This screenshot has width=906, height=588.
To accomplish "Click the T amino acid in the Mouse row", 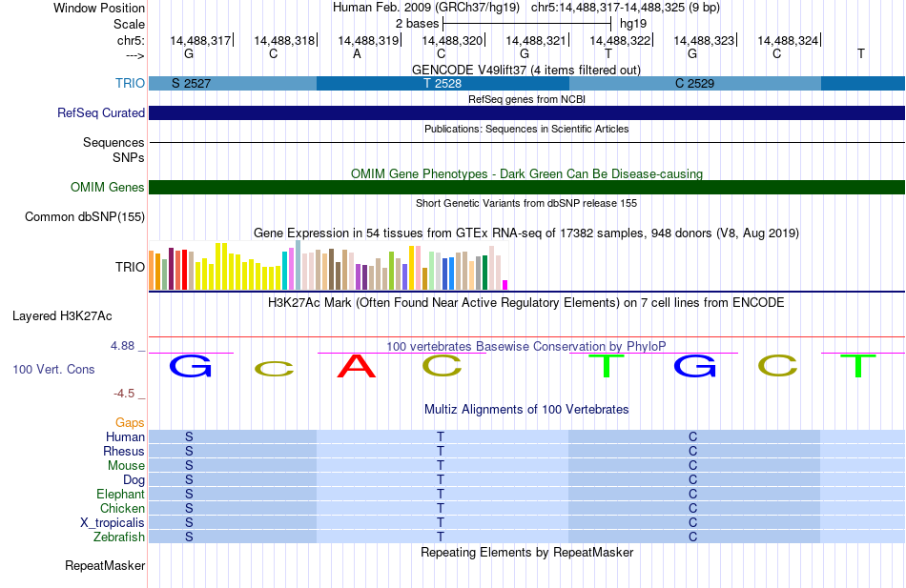I will point(441,466).
